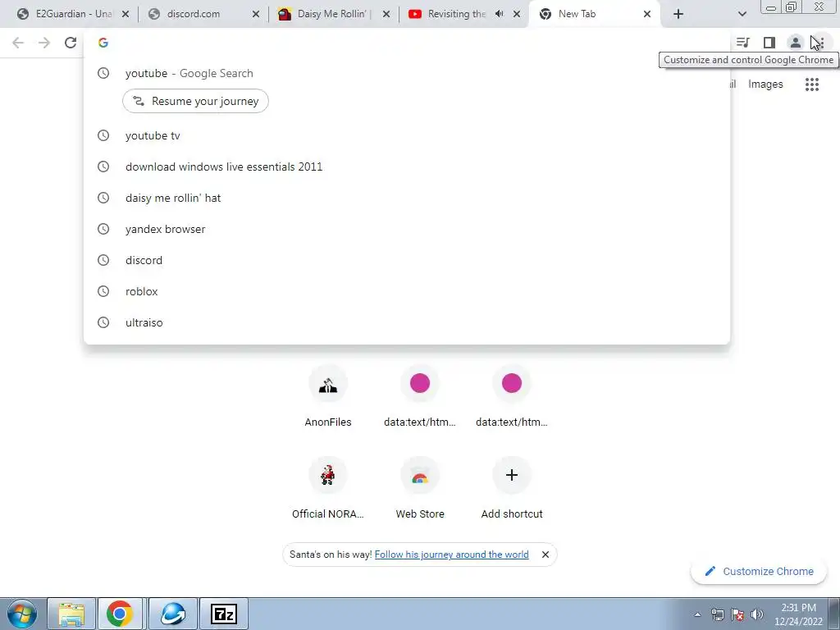
Task: Choose the youtube tv suggestion
Action: pos(407,136)
